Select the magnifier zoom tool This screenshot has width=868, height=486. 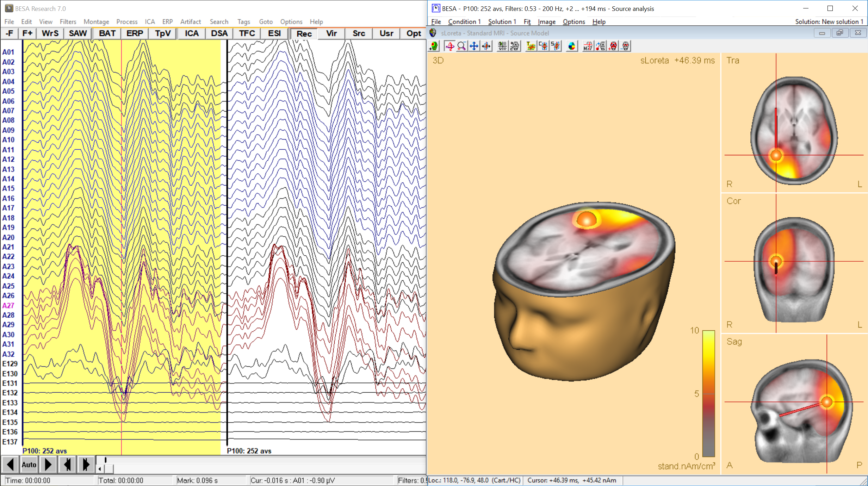462,46
